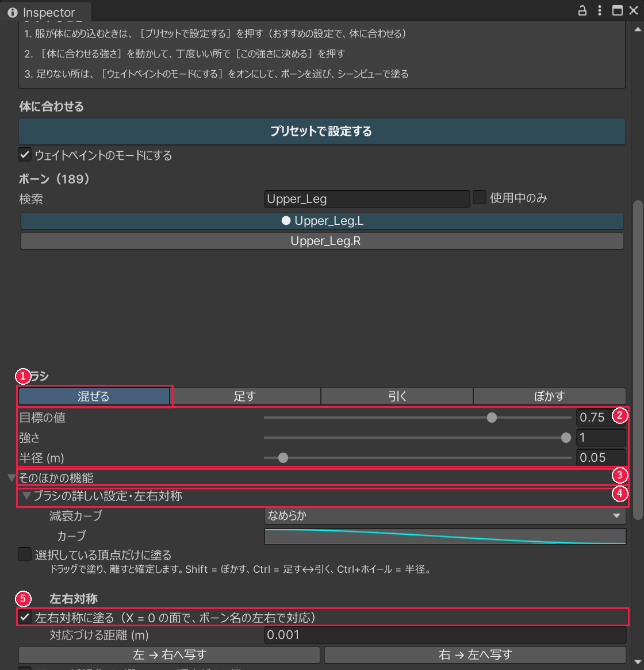Click the 強さ slider handle

point(566,438)
